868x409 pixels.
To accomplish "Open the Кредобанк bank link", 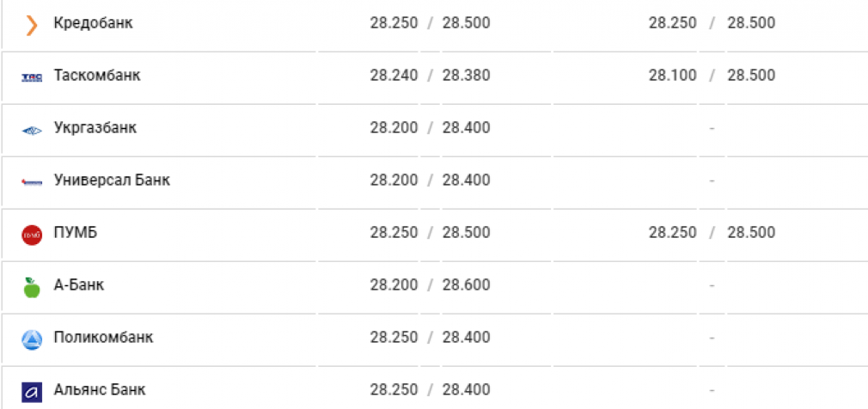I will pos(93,23).
